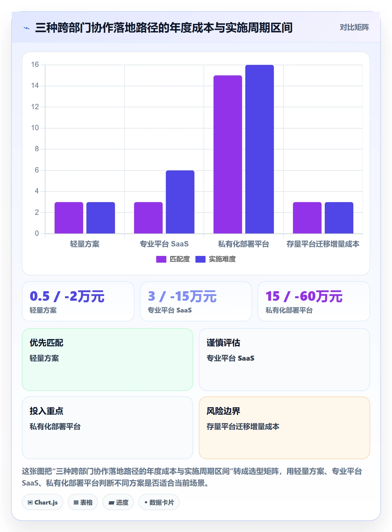Click the purple 匹配度 bar for 轻量方案

tap(69, 218)
